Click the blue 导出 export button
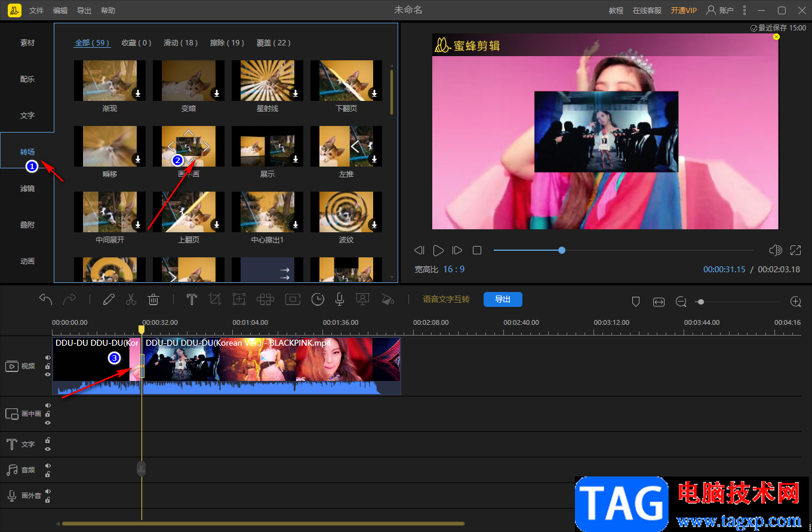 (x=503, y=299)
